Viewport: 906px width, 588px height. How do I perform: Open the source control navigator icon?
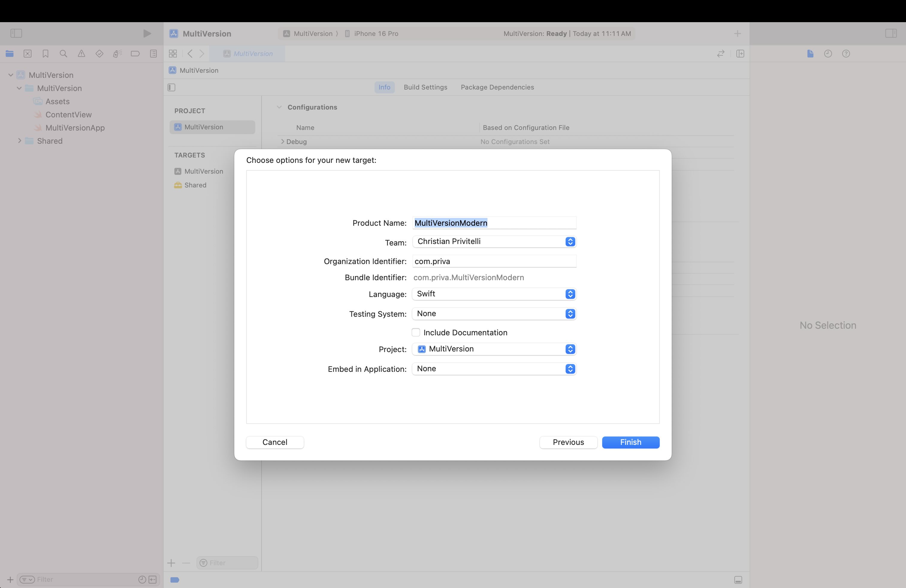coord(27,54)
